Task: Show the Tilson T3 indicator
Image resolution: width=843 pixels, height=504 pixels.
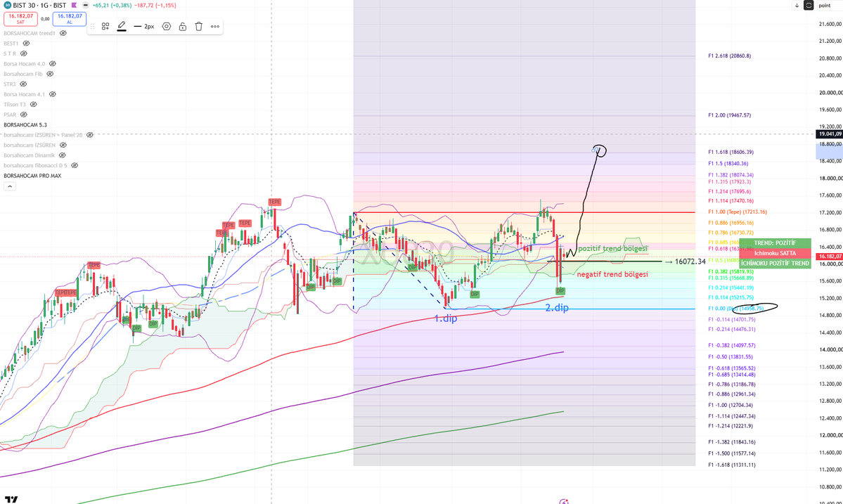Action: (x=33, y=105)
